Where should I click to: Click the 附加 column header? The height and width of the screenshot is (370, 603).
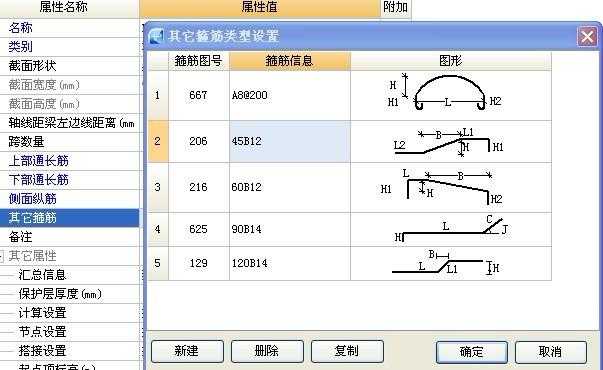(x=396, y=8)
